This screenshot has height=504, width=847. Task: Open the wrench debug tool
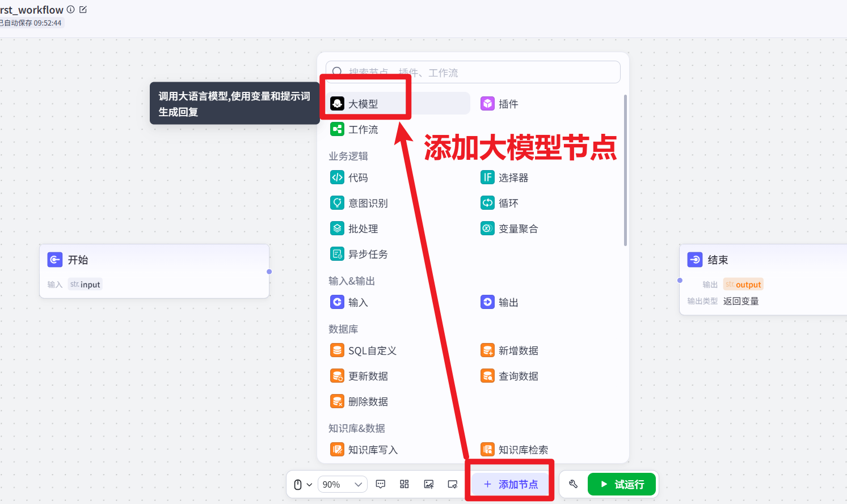point(573,484)
